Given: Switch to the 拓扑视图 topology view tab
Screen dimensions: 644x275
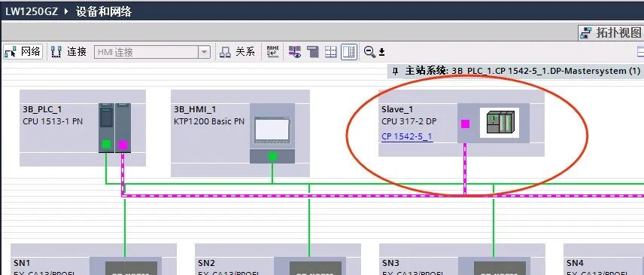Looking at the screenshot, I should pos(611,32).
